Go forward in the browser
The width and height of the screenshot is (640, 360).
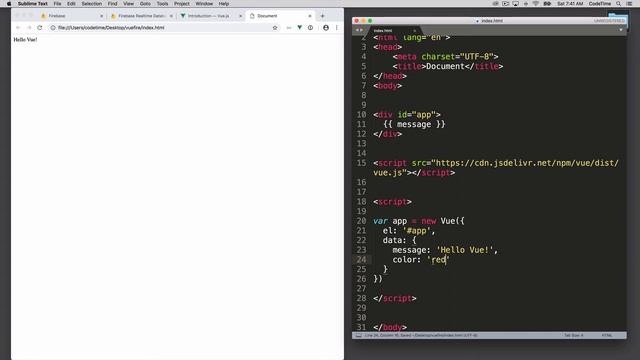pos(29,28)
